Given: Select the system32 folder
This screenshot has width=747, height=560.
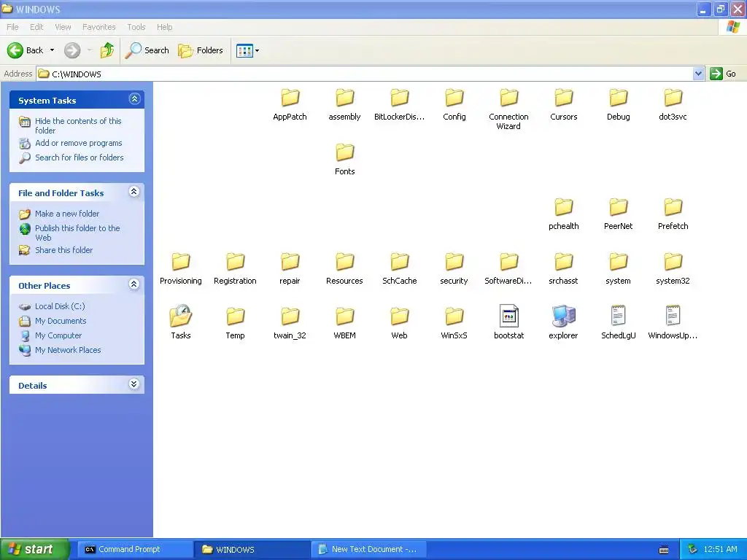Looking at the screenshot, I should (x=673, y=269).
